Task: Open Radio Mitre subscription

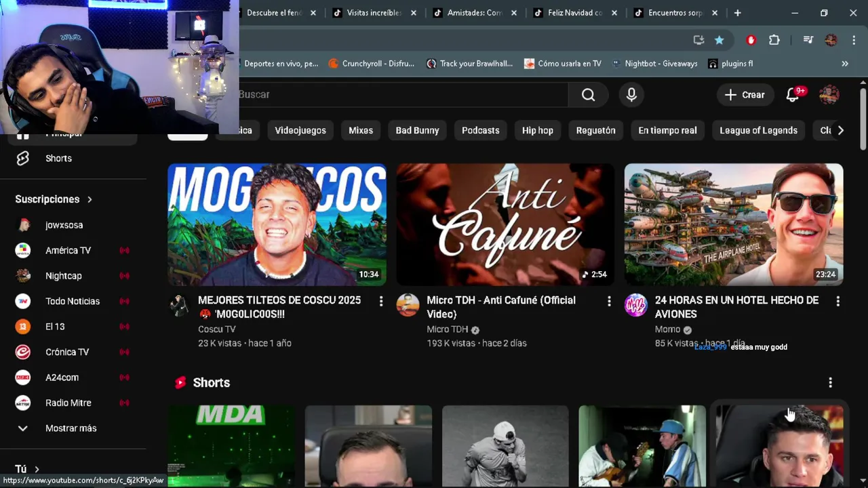Action: 73,403
